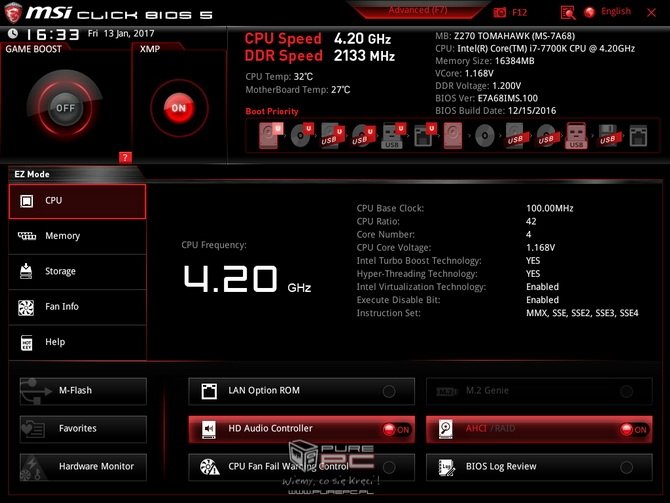Select the USB floppy boot device icon
The height and width of the screenshot is (503, 670).
[x=608, y=135]
